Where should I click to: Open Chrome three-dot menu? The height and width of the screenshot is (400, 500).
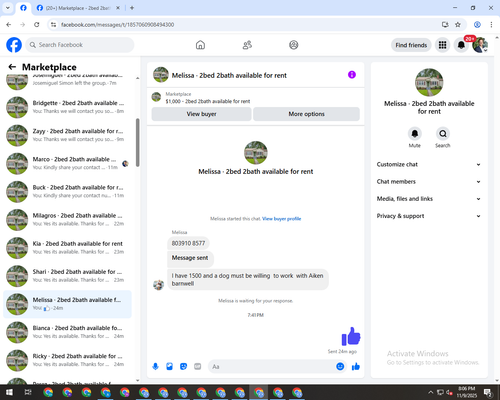[491, 24]
